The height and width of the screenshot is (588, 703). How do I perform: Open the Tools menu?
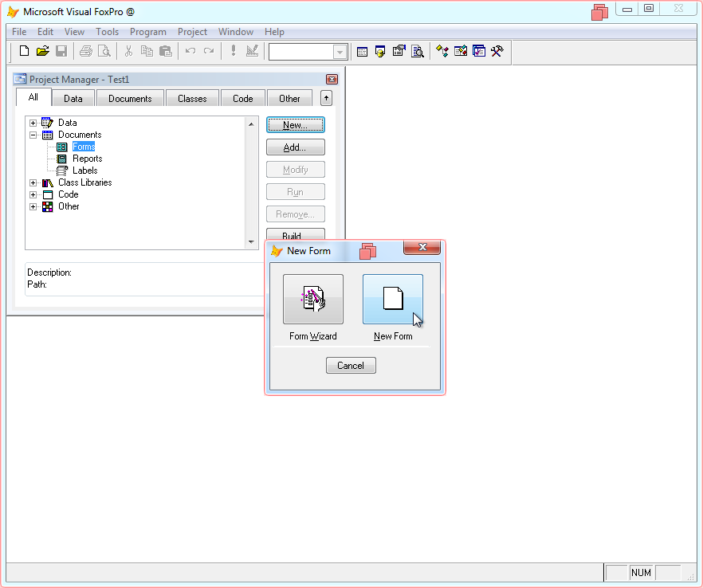pos(107,32)
